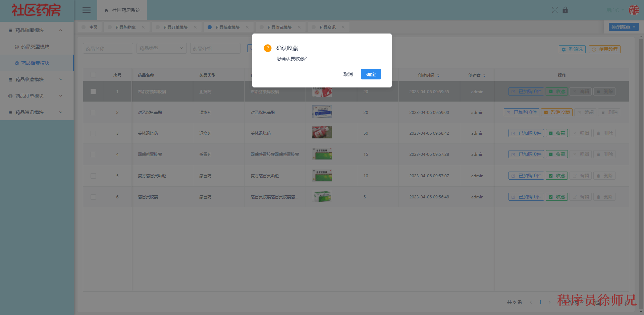Click 确定 to confirm the favorite
644x315 pixels.
(x=371, y=74)
